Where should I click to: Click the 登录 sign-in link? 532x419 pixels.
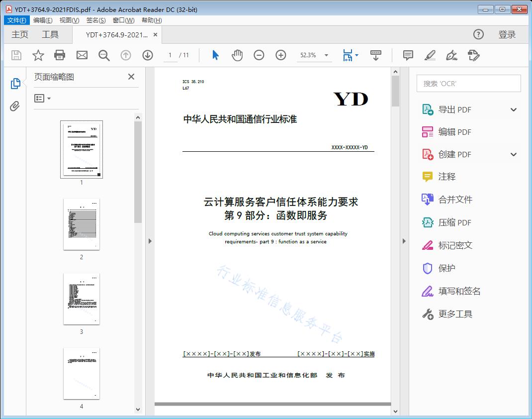point(508,34)
